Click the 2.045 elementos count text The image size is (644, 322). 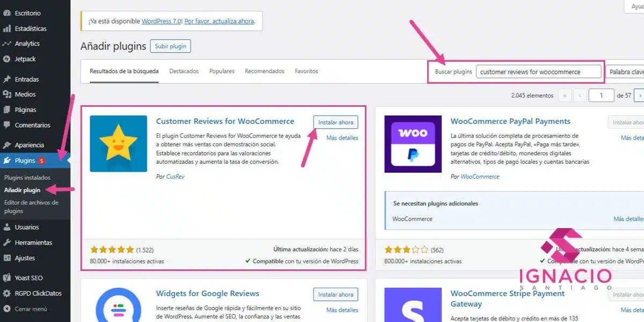click(x=532, y=96)
